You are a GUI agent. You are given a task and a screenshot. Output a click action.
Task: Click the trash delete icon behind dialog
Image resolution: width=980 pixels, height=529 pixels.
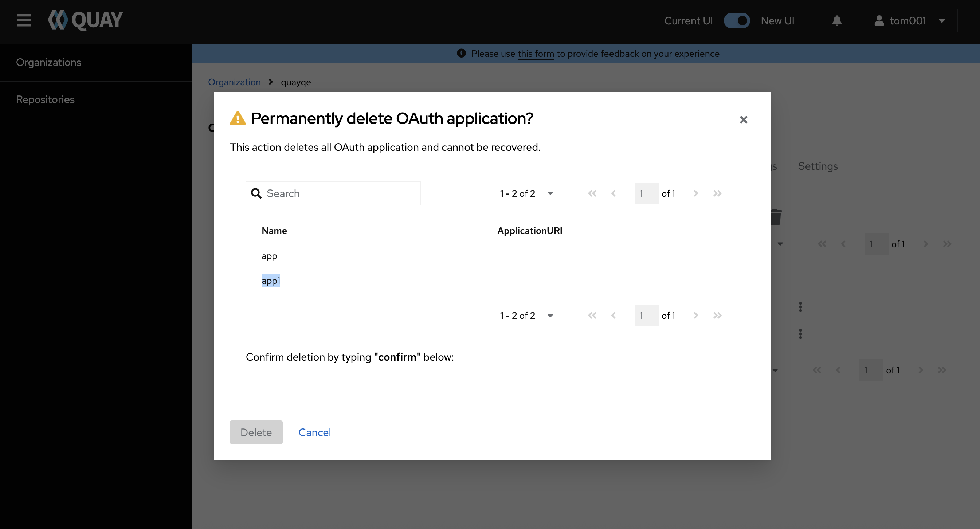click(776, 217)
